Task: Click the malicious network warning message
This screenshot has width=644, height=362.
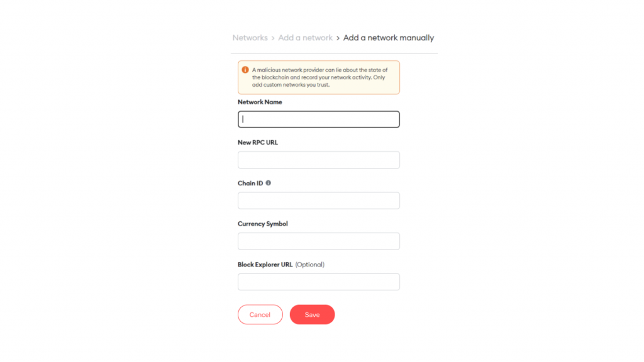Action: pos(320,77)
